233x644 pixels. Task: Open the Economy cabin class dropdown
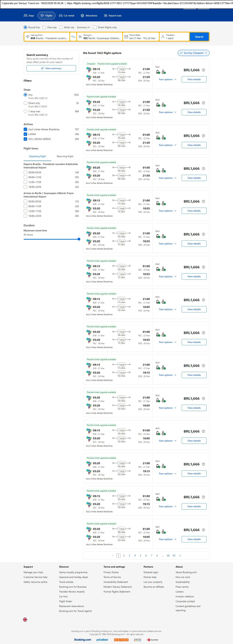coord(83,27)
